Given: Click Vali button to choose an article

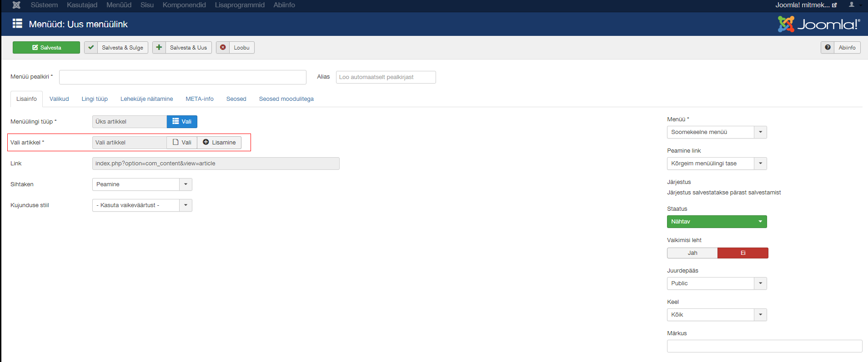Looking at the screenshot, I should tap(182, 143).
